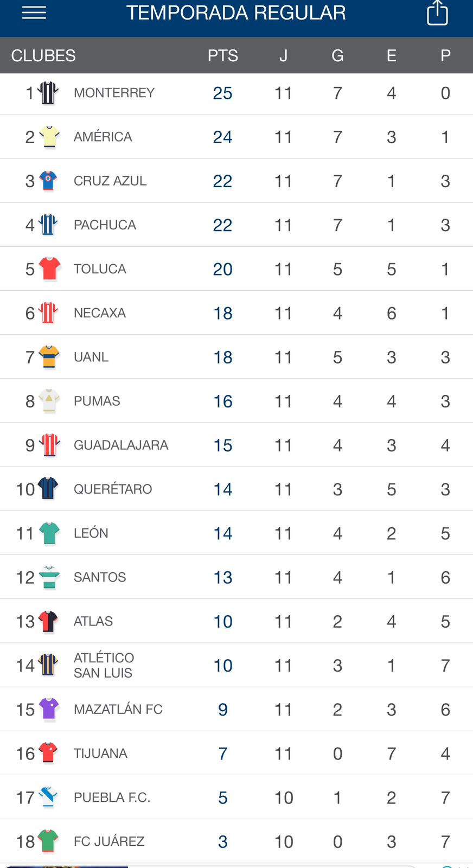Click Cruz Azul's blue jersey icon
The image size is (473, 868).
pos(49,181)
